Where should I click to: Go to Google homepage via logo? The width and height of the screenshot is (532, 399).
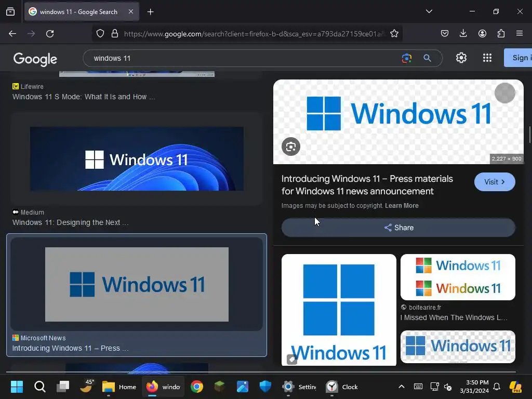coord(35,59)
